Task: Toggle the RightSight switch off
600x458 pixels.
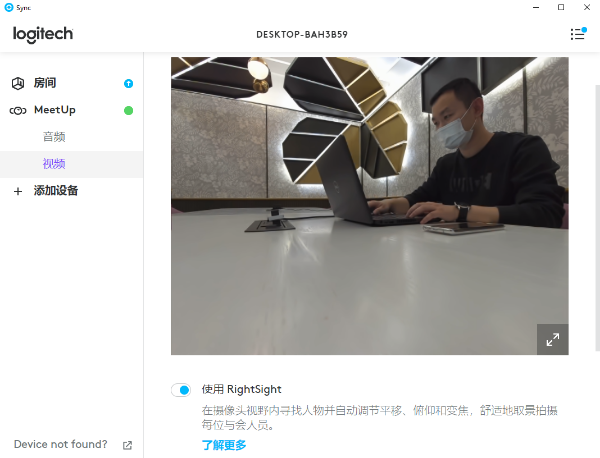Action: [181, 390]
